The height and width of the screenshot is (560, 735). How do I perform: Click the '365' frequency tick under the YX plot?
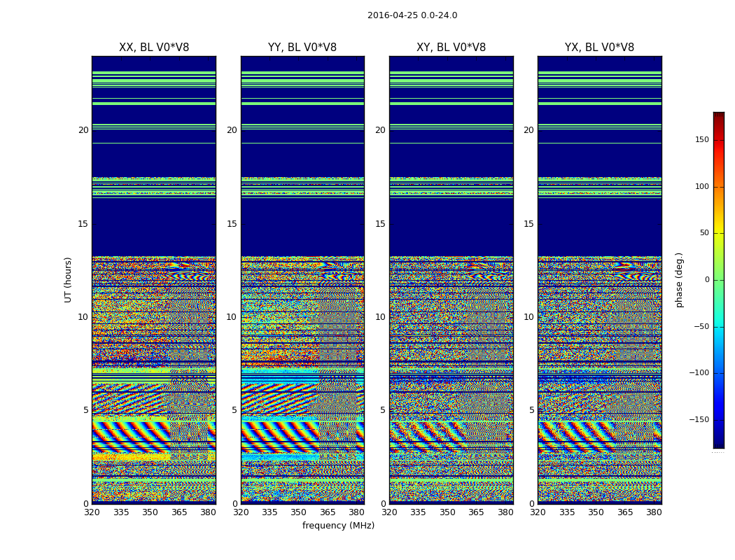pos(625,512)
